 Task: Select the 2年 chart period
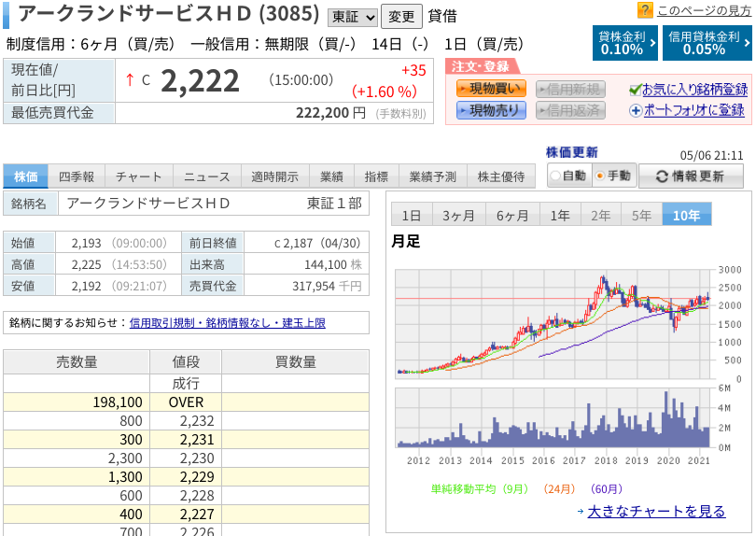pos(601,215)
